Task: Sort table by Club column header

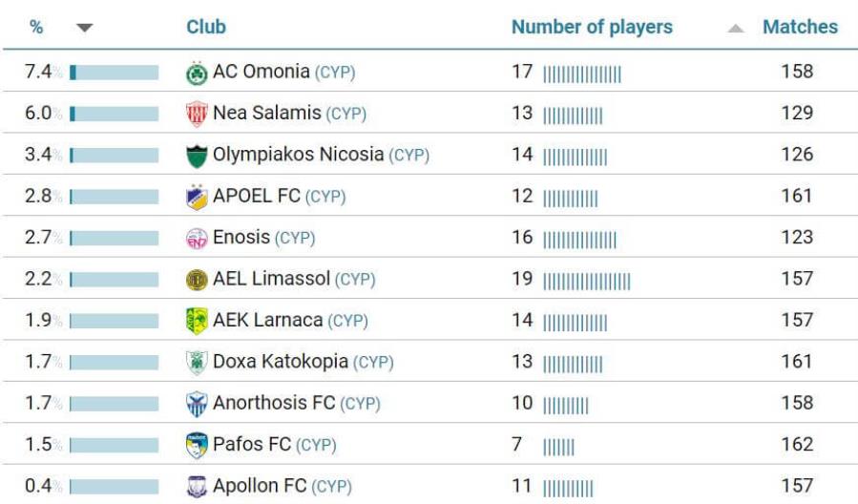Action: pyautogui.click(x=206, y=27)
